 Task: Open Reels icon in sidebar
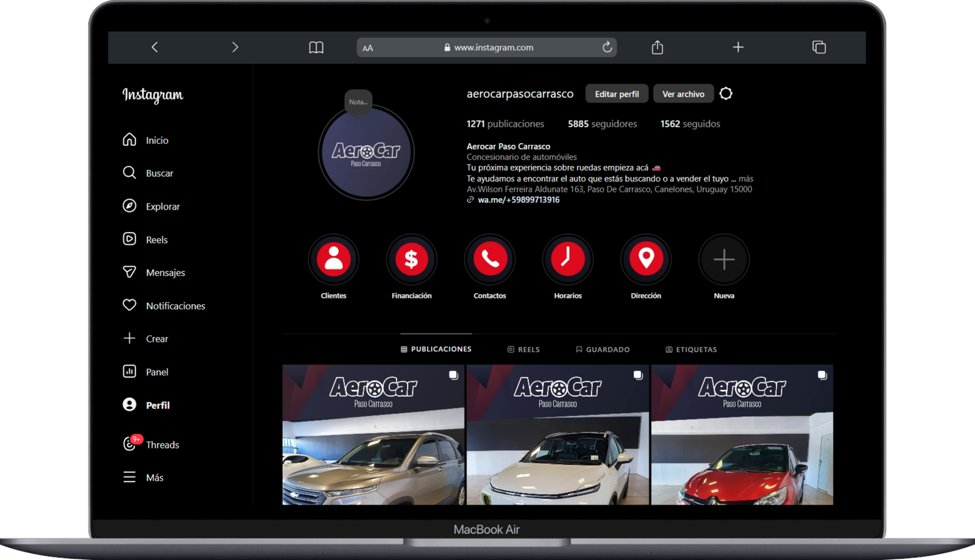pyautogui.click(x=129, y=239)
